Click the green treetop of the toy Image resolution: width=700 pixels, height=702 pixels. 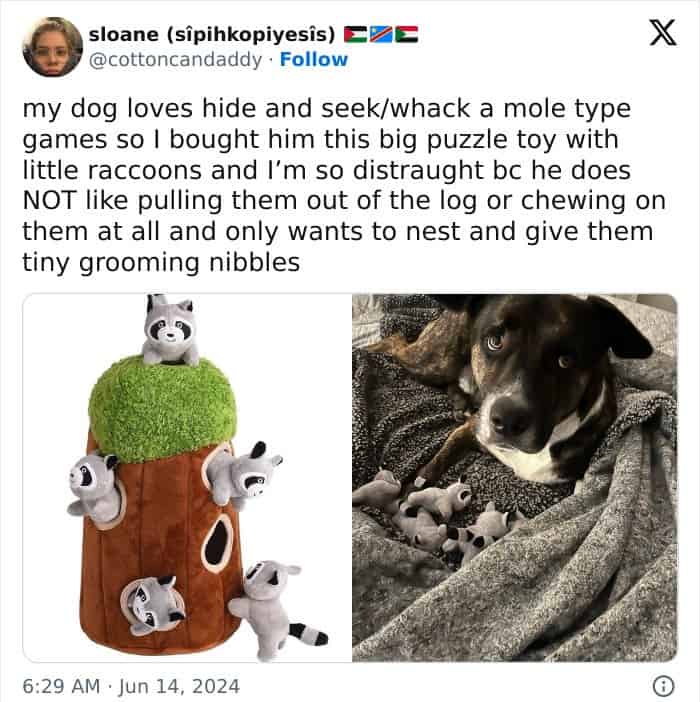pyautogui.click(x=162, y=407)
